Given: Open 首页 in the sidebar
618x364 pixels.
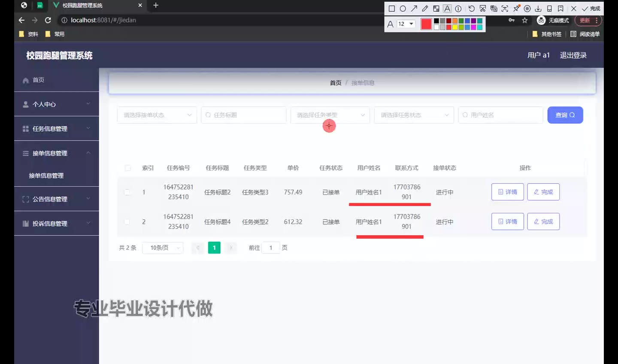Looking at the screenshot, I should coord(57,80).
